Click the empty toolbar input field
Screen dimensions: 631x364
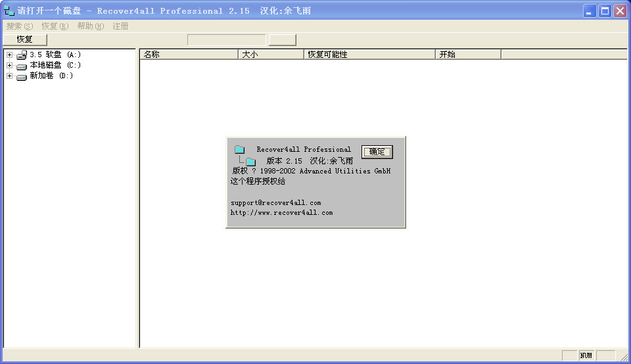pyautogui.click(x=227, y=40)
